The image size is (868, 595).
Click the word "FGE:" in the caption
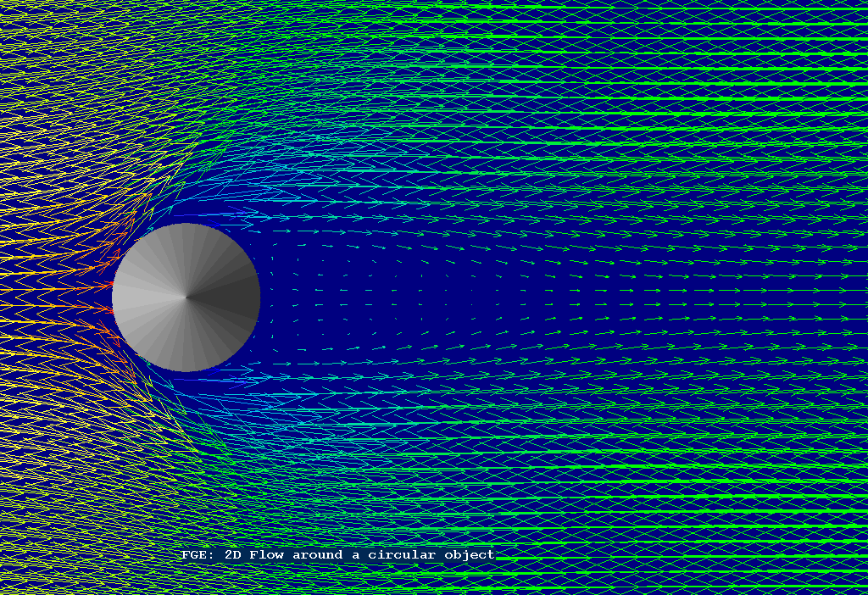pyautogui.click(x=196, y=554)
